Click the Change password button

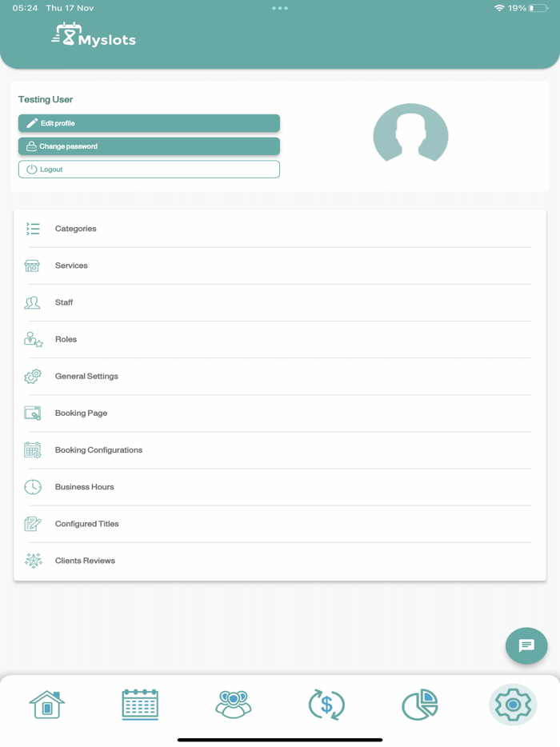pyautogui.click(x=149, y=146)
